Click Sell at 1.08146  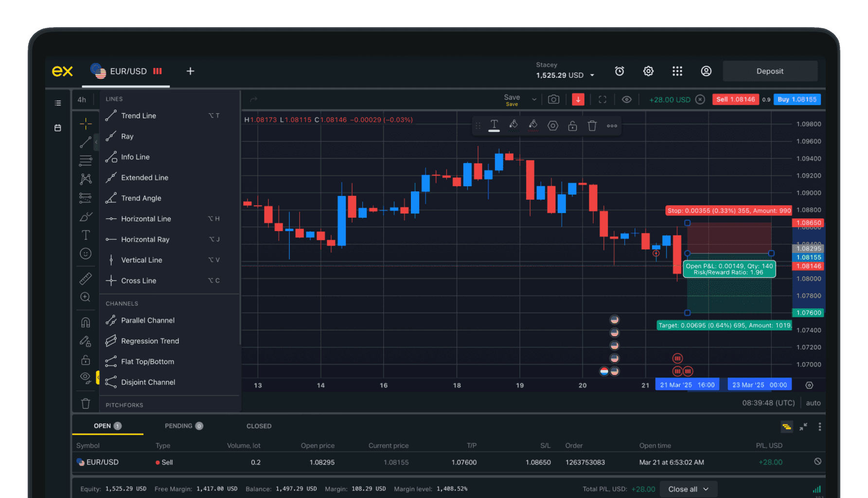(x=735, y=99)
